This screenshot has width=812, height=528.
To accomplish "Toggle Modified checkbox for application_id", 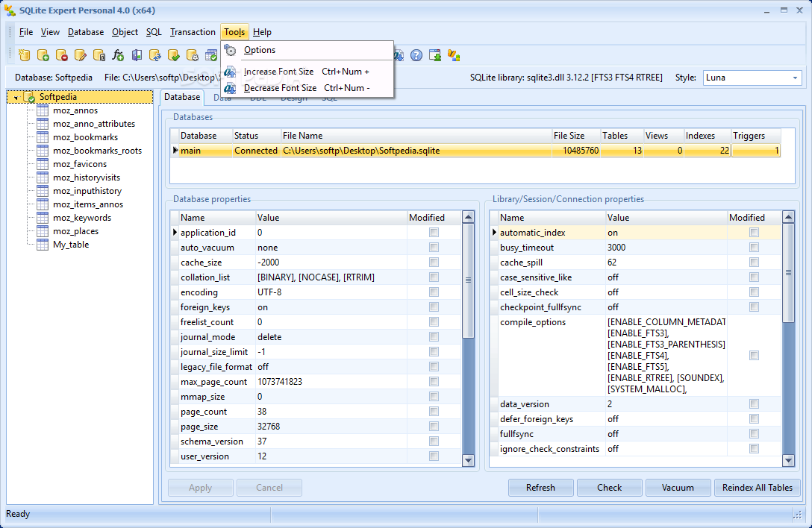I will click(x=434, y=233).
